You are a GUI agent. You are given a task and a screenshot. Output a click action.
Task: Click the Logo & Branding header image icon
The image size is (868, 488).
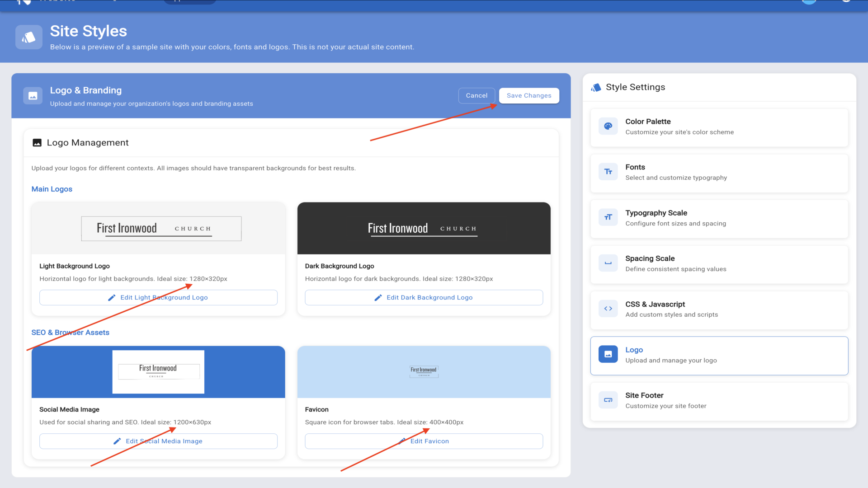[33, 96]
